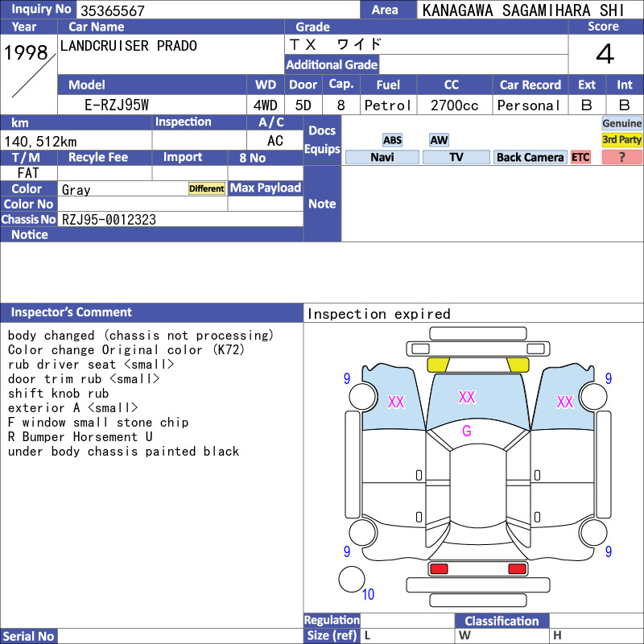Click the Note header cell
The image size is (644, 644).
click(322, 204)
